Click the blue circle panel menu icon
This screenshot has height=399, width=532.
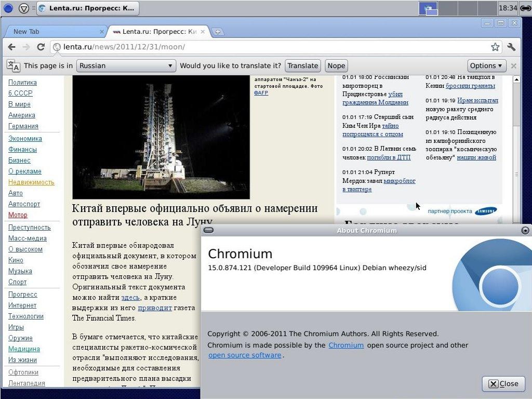pyautogui.click(x=8, y=8)
